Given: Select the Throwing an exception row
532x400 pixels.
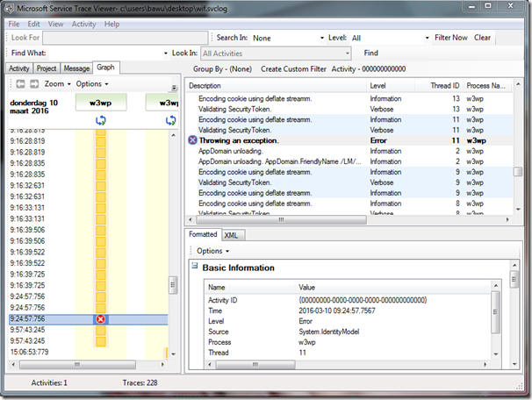Looking at the screenshot, I should click(349, 140).
